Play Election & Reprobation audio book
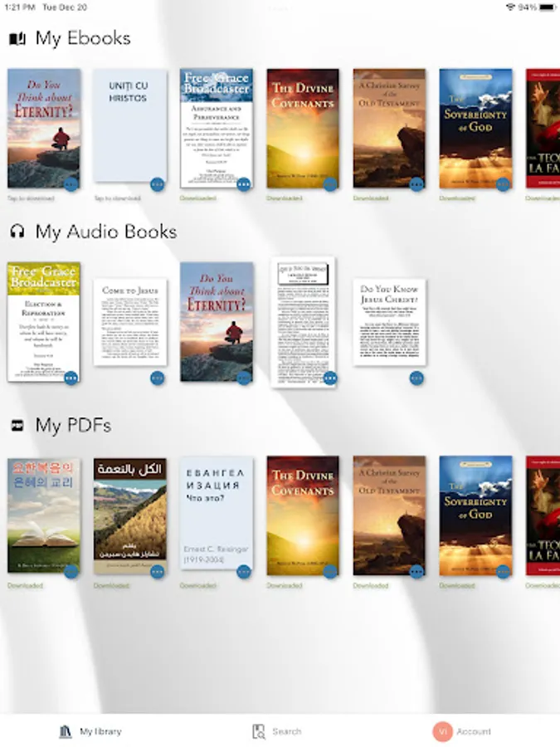The image size is (560, 747). [x=44, y=321]
